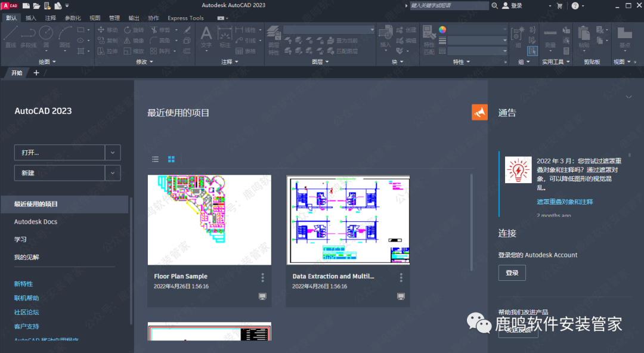Click the New (新建) button

click(x=60, y=173)
